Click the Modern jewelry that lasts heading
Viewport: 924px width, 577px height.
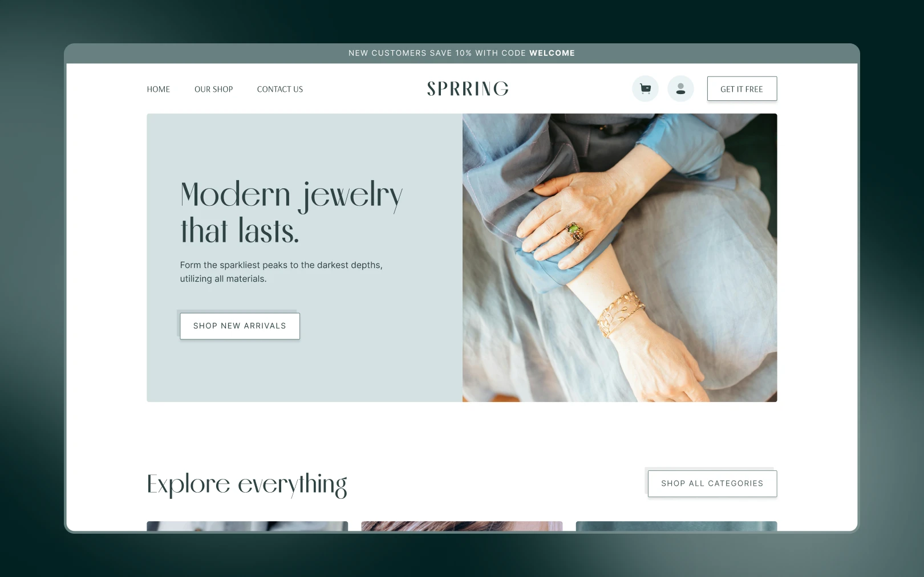(x=291, y=212)
